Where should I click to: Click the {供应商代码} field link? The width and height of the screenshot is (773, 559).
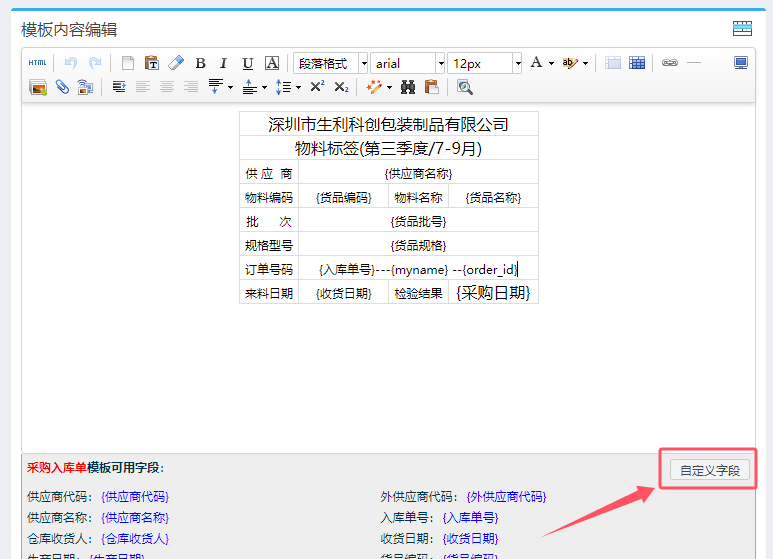(135, 496)
